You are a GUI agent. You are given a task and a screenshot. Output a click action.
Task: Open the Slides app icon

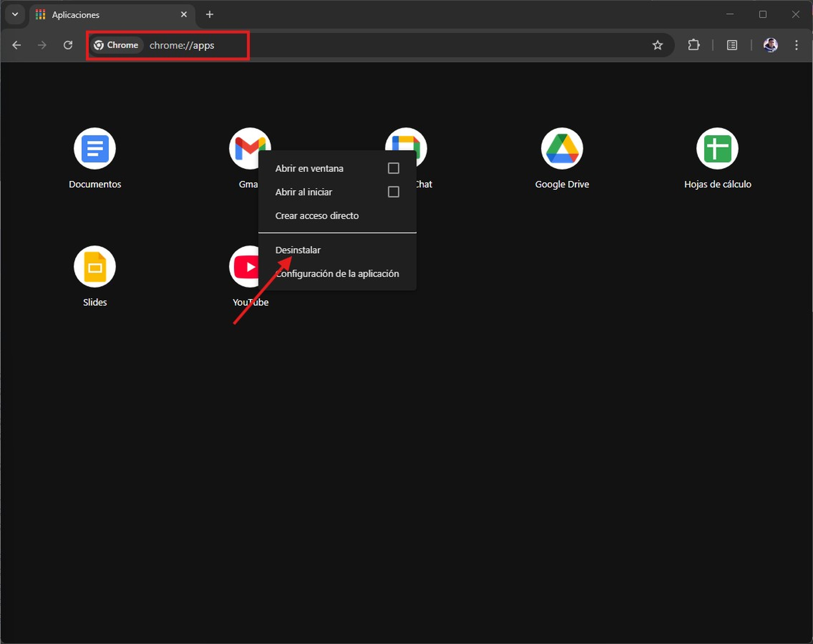(95, 267)
